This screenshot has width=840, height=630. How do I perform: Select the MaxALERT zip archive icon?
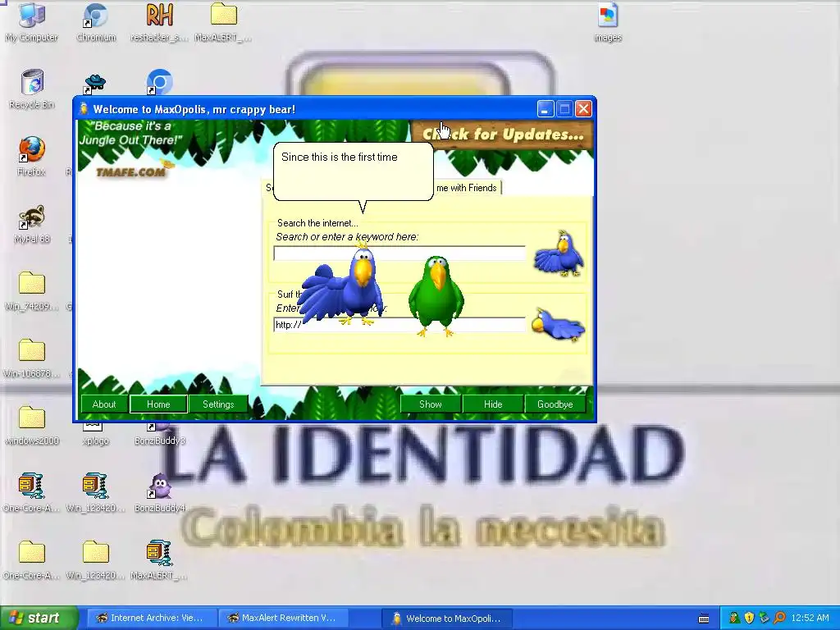159,559
